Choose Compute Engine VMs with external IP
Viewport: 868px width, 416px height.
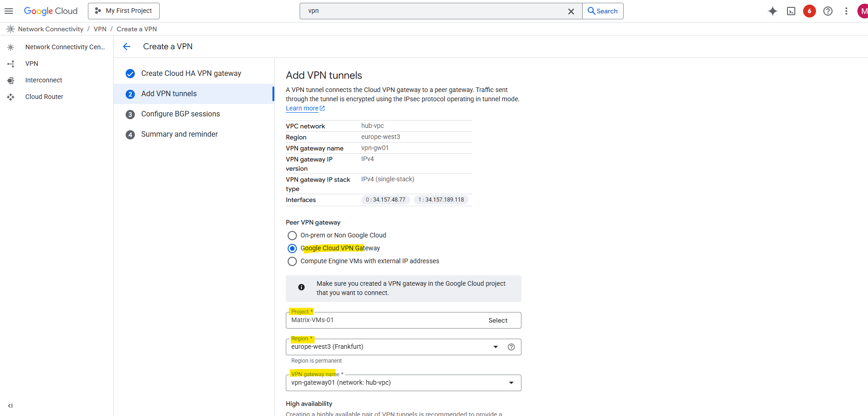(292, 261)
